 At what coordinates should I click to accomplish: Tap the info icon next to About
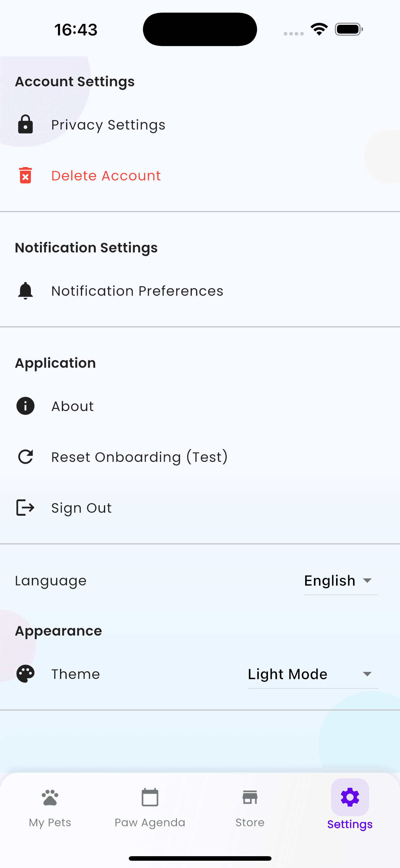(25, 406)
